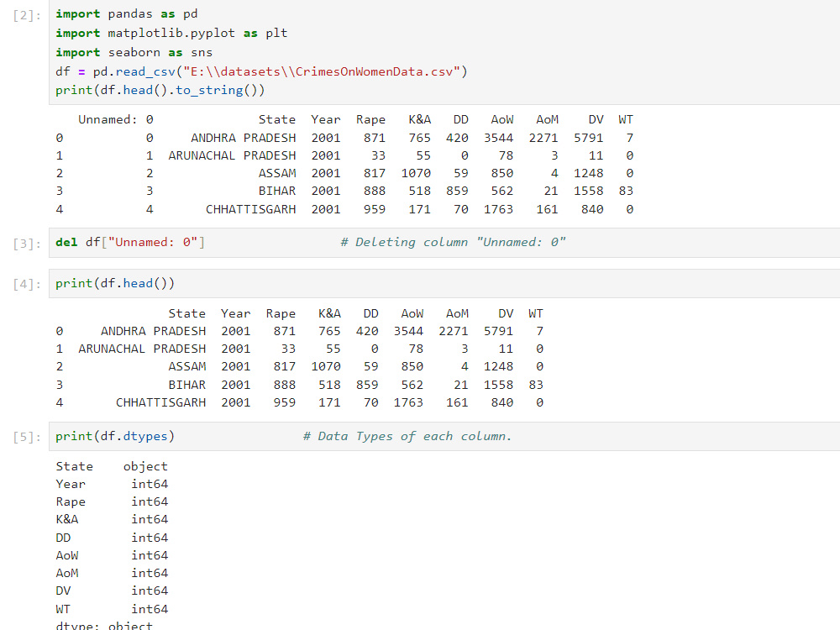Click the '# Deleting column' comment
The image size is (840, 630).
point(454,242)
